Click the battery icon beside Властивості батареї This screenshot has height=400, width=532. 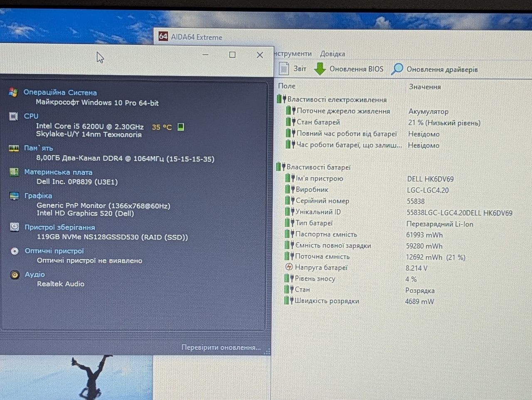(x=280, y=167)
